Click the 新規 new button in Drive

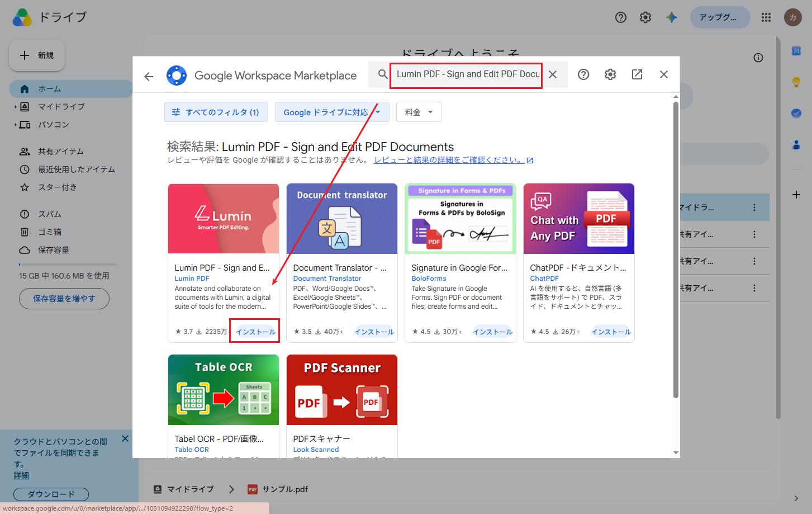point(37,55)
